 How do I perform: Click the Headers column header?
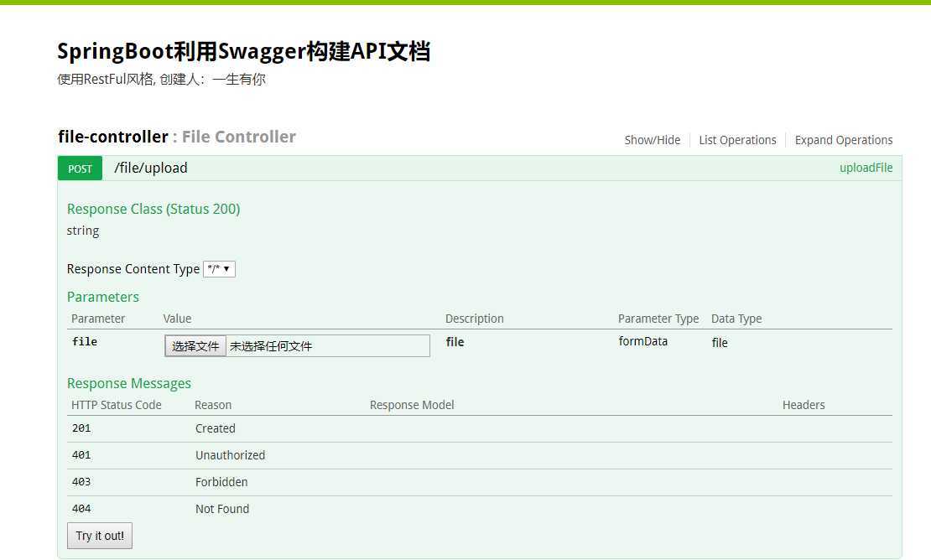pyautogui.click(x=804, y=405)
